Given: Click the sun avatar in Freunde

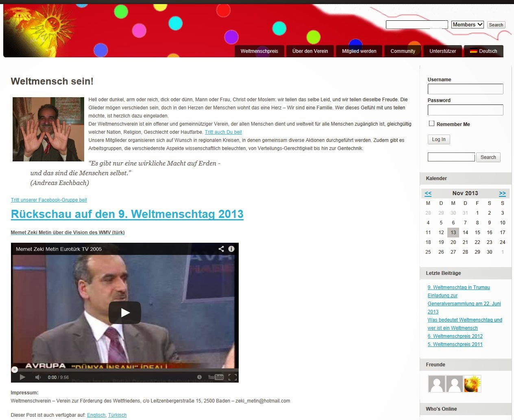Looking at the screenshot, I should pos(473,383).
